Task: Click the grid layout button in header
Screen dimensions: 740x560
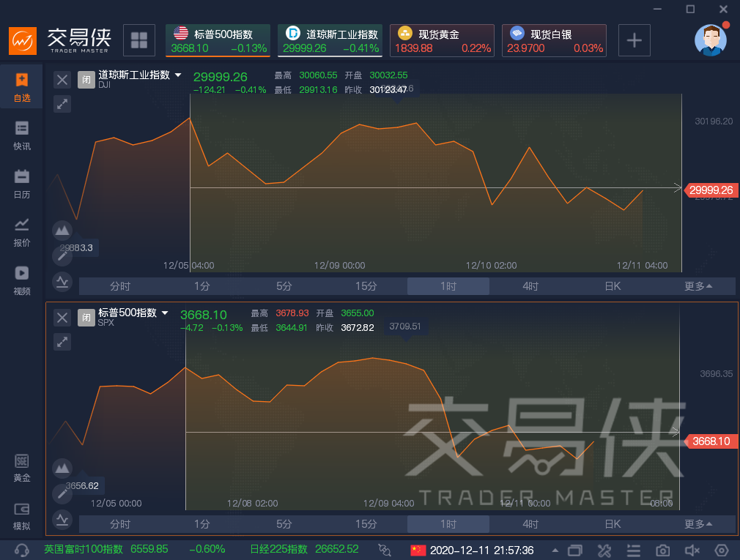Action: click(139, 40)
